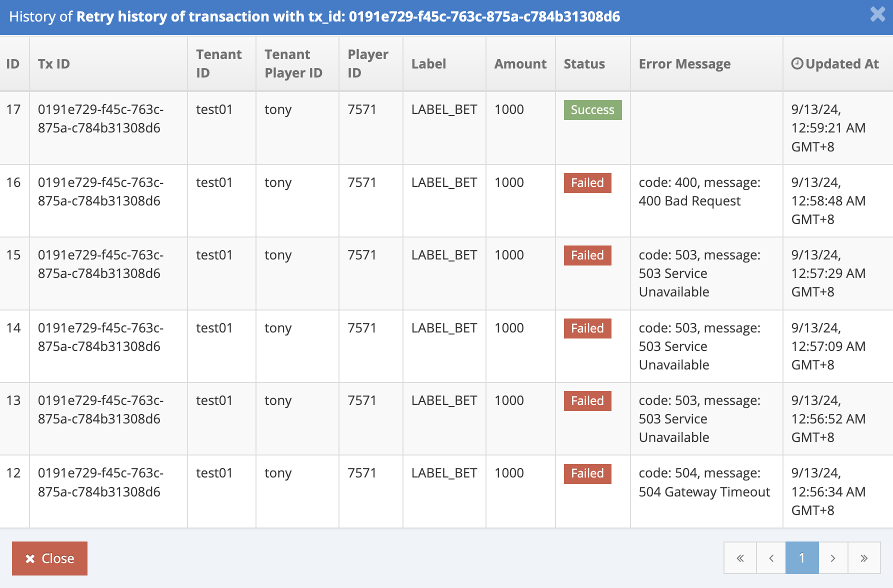
Task: Click the red Close button
Action: coord(49,558)
